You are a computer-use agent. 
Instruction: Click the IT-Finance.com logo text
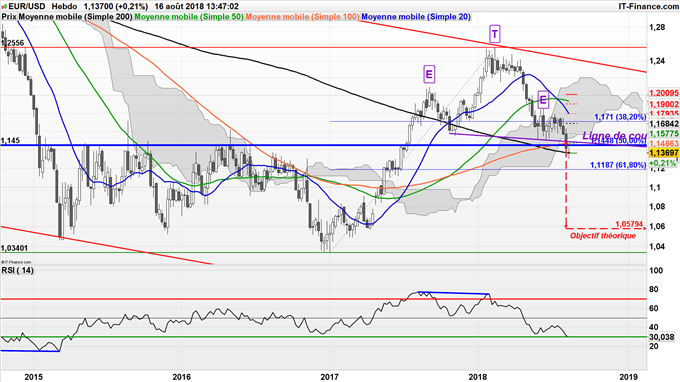pos(649,7)
